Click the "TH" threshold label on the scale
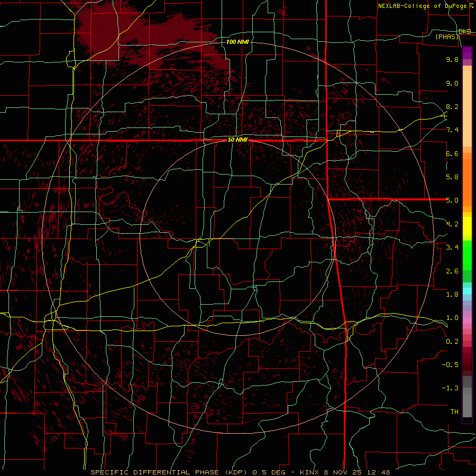Viewport: 476px width, 476px height. coord(454,412)
